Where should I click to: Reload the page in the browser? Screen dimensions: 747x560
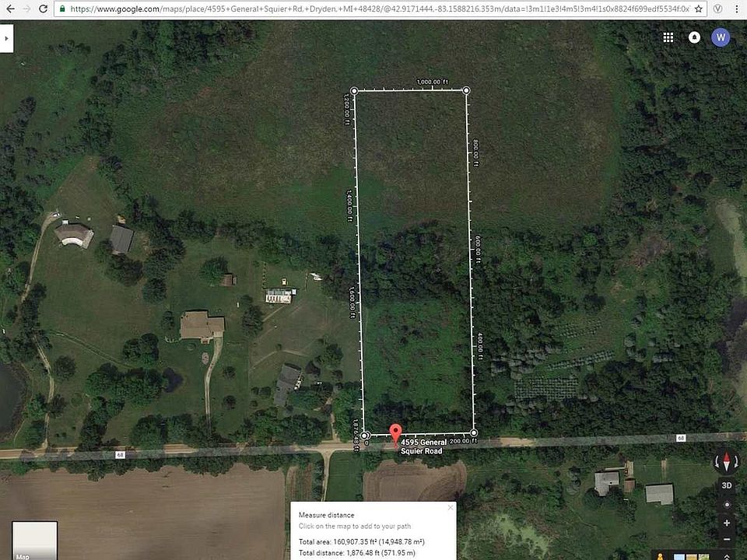[x=43, y=9]
